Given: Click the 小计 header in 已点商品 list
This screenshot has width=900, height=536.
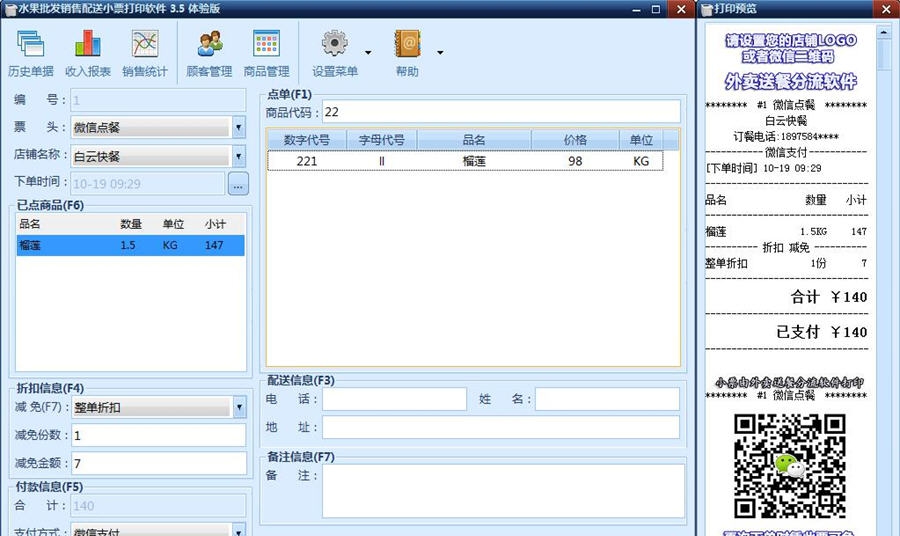Looking at the screenshot, I should [x=215, y=224].
